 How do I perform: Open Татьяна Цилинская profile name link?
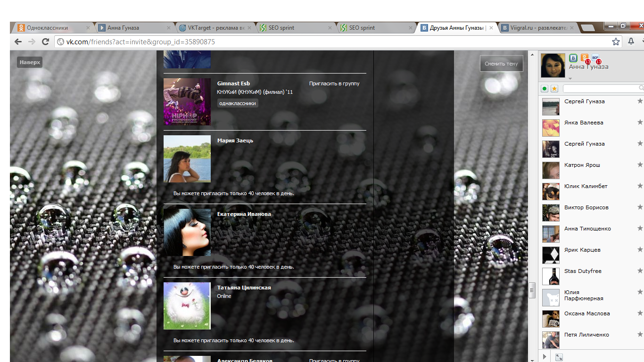point(244,288)
